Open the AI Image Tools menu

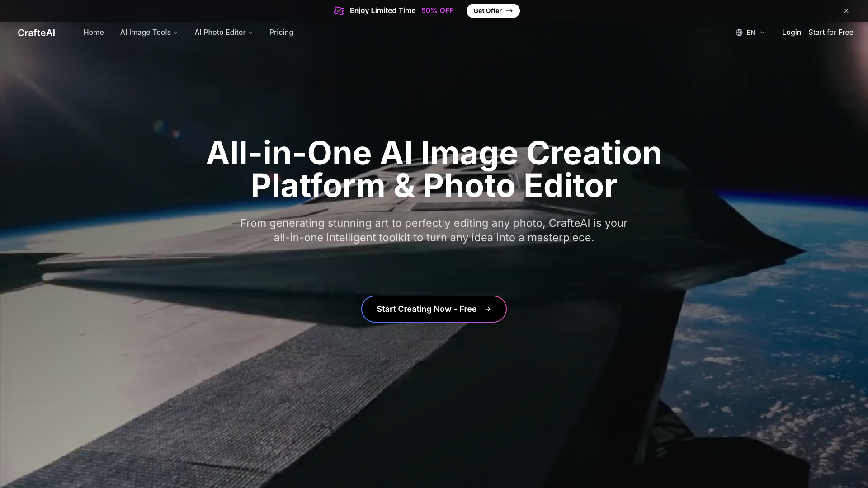tap(145, 33)
